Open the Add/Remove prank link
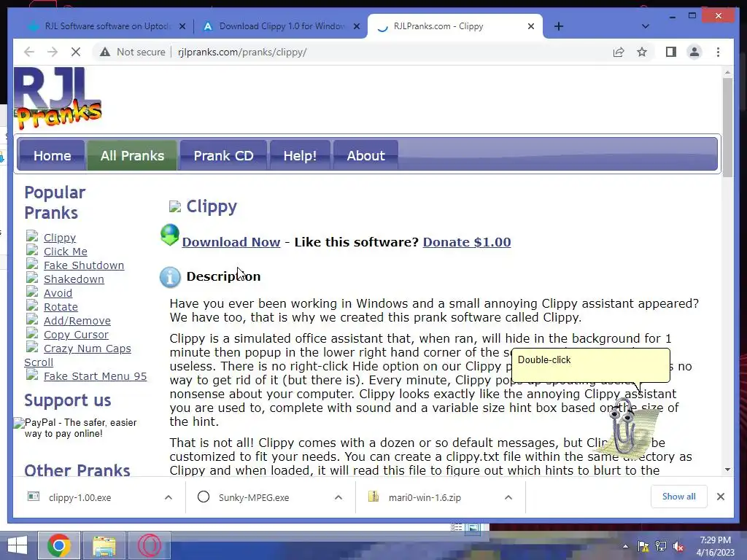The width and height of the screenshot is (747, 560). point(77,321)
